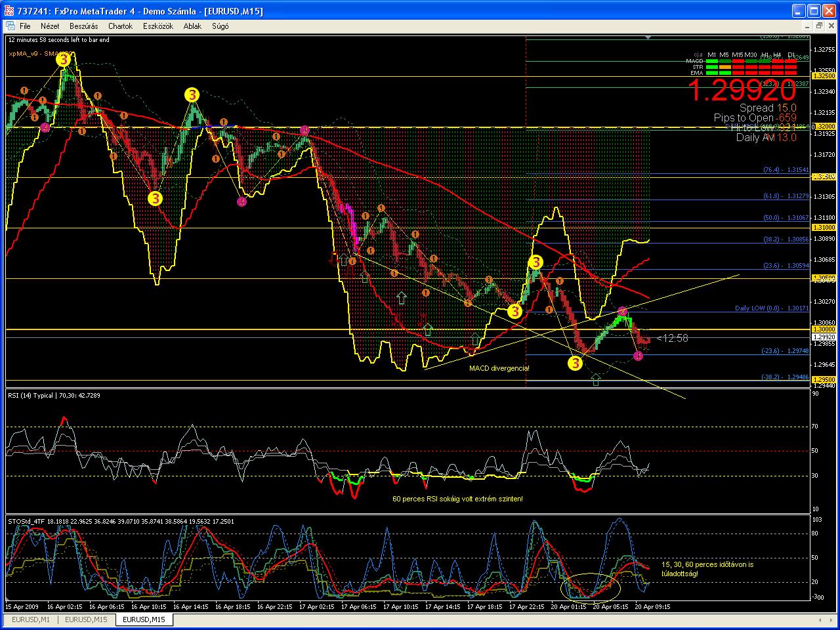Switch to the EURUSD,M1 chart tab
The image size is (840, 630).
click(31, 619)
